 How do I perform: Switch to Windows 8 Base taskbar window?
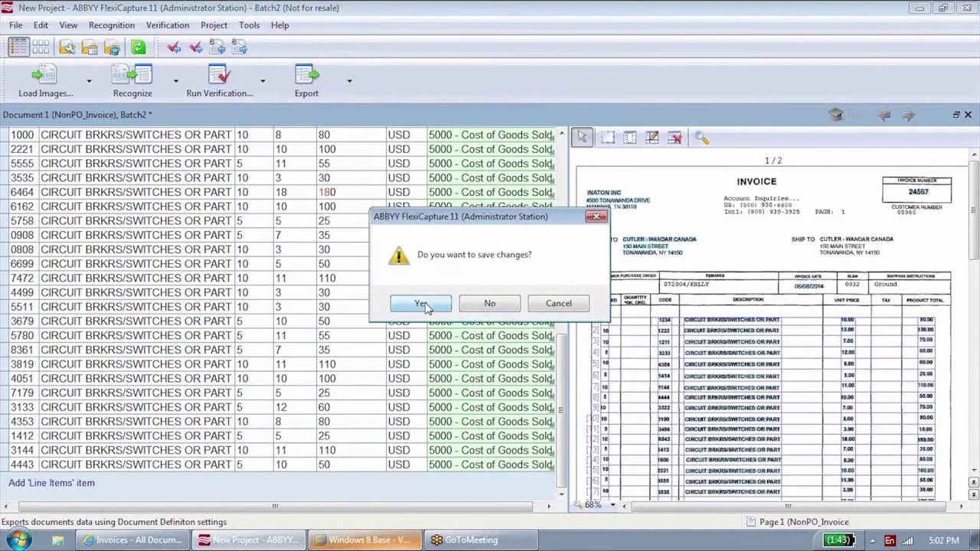pos(364,540)
